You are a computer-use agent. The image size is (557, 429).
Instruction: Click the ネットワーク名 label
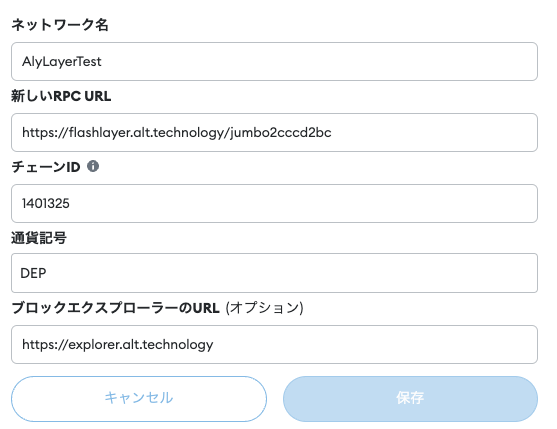[x=60, y=25]
